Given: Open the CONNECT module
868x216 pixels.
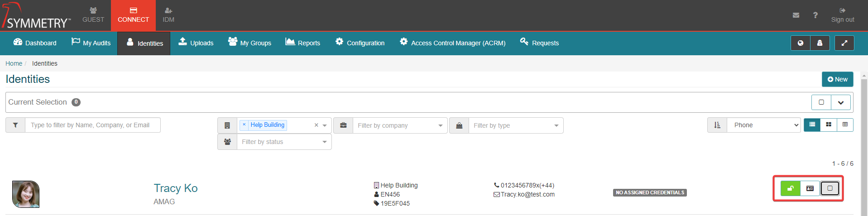Looking at the screenshot, I should 133,15.
